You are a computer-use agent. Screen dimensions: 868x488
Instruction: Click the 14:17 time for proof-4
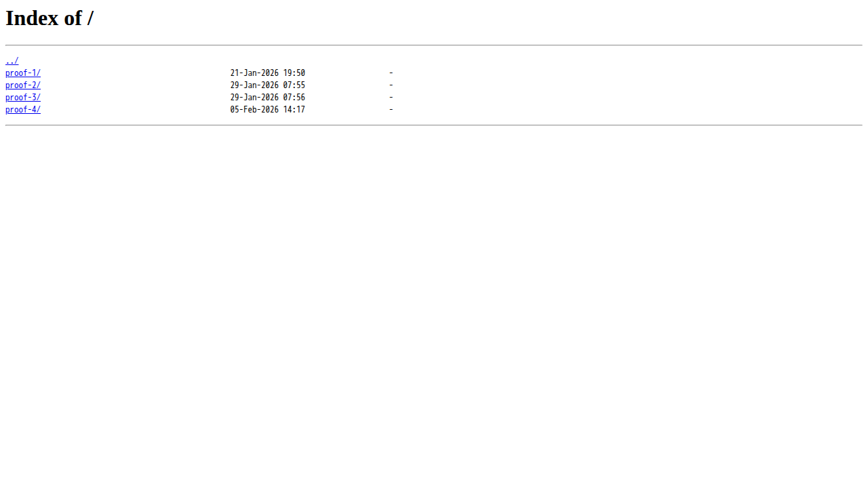[x=294, y=110]
